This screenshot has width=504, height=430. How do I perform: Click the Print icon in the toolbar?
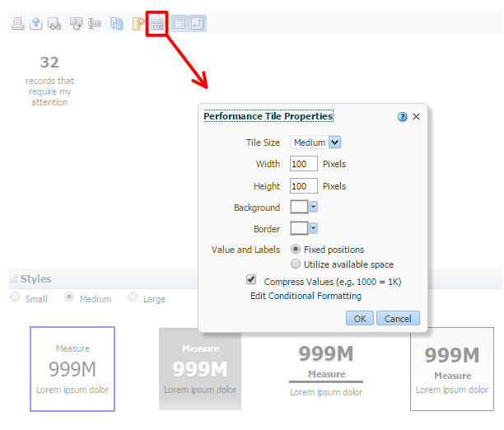[17, 24]
